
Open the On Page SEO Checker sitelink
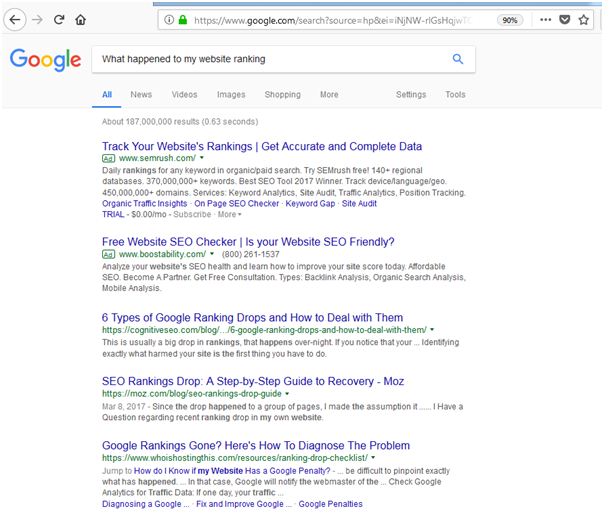(237, 203)
